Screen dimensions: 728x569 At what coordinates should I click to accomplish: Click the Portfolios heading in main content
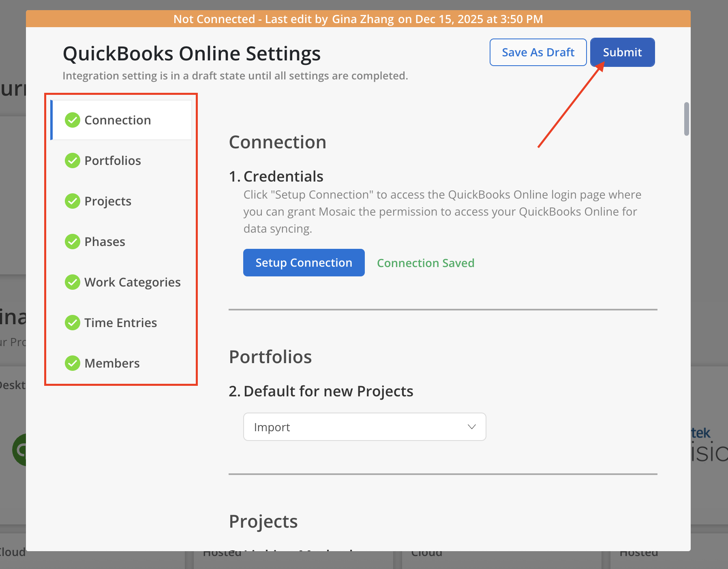pos(270,357)
